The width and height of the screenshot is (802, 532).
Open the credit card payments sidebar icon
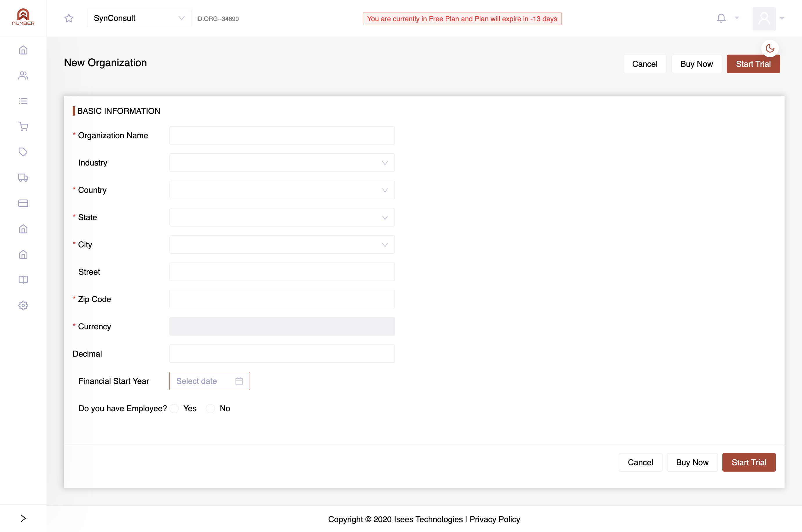(23, 203)
